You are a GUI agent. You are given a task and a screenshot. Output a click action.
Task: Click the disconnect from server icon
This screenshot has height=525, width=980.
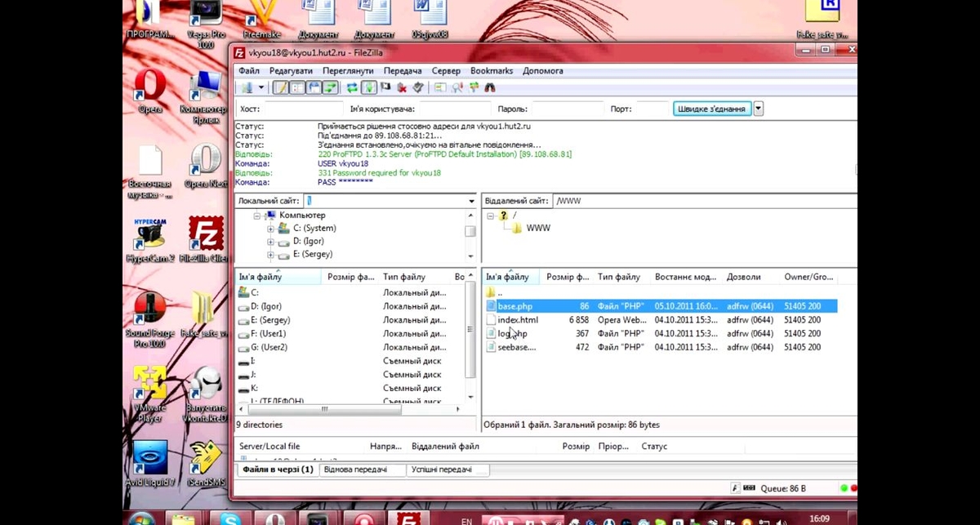(x=402, y=88)
